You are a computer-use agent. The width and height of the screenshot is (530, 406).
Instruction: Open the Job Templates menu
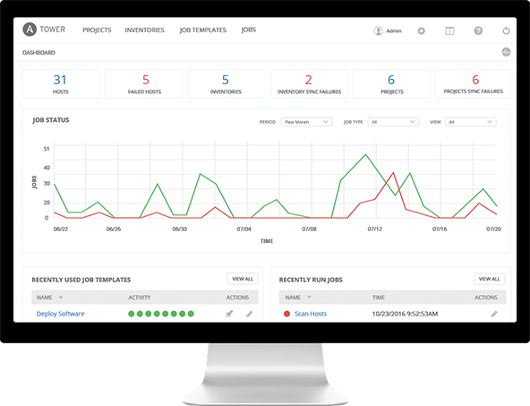pos(203,30)
